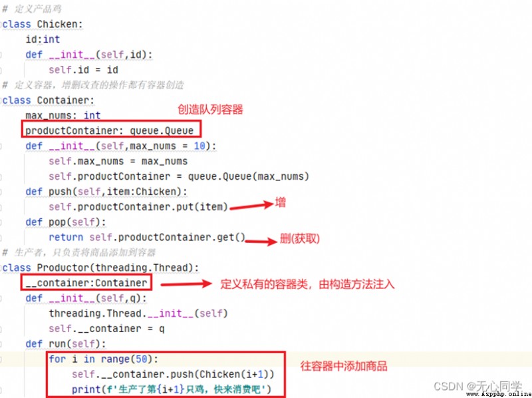Viewport: 532px width, 398px height.
Task: Click the class name Container in its definition
Action: pyautogui.click(x=63, y=100)
